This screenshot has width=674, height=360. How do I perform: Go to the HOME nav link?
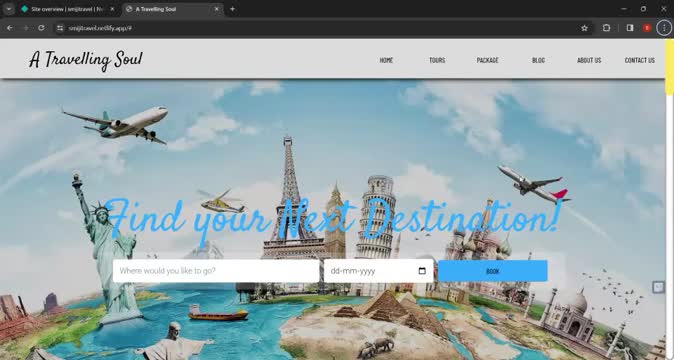(386, 60)
